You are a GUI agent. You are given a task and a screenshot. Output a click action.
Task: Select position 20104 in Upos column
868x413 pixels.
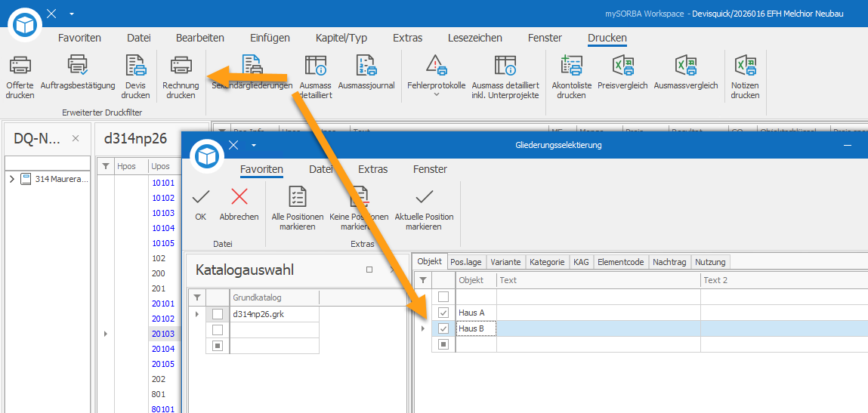[163, 349]
